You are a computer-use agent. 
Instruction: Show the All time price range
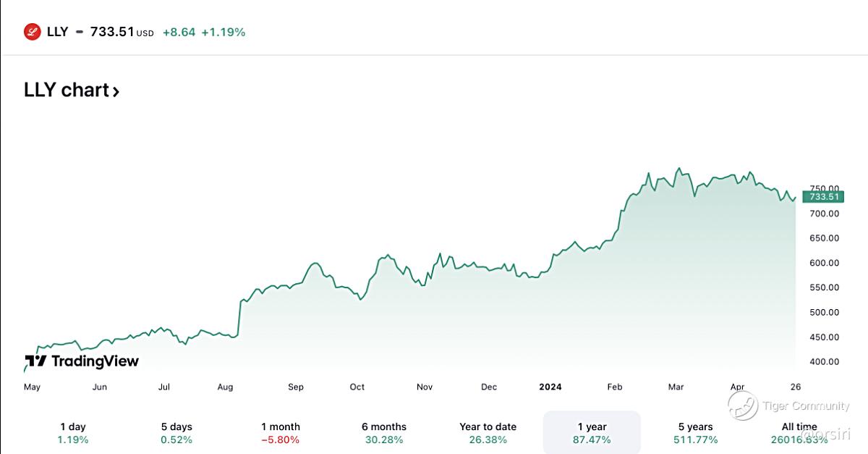tap(799, 433)
